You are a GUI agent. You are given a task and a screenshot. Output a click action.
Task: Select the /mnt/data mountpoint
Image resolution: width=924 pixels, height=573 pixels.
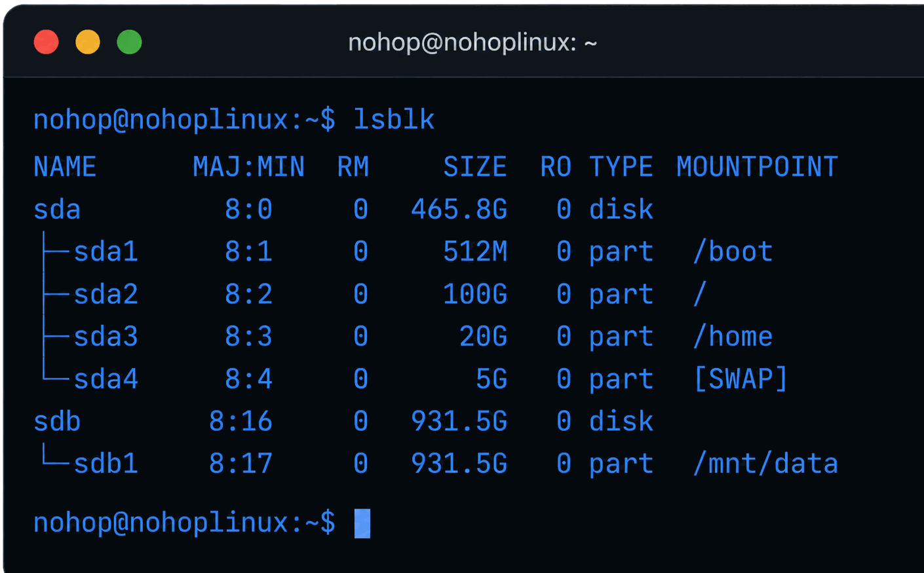point(765,464)
